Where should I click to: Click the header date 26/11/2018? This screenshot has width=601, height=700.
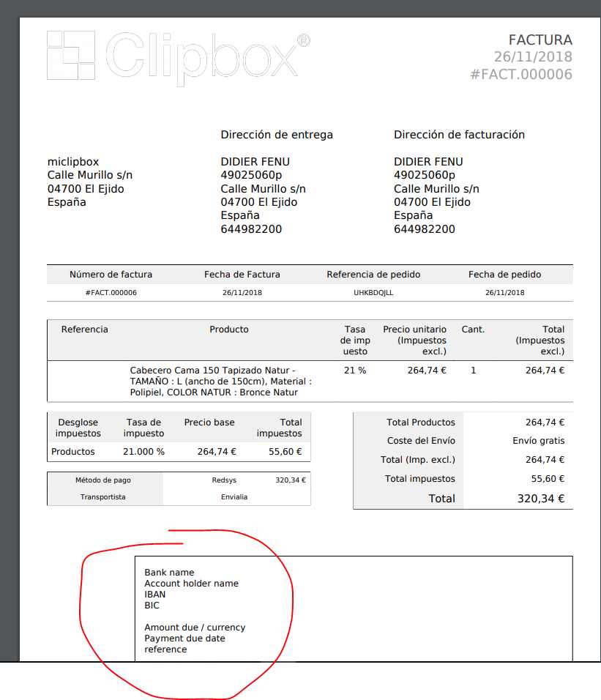pos(533,57)
